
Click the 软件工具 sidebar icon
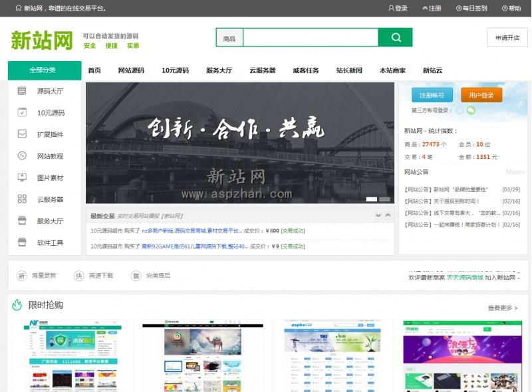click(x=22, y=242)
